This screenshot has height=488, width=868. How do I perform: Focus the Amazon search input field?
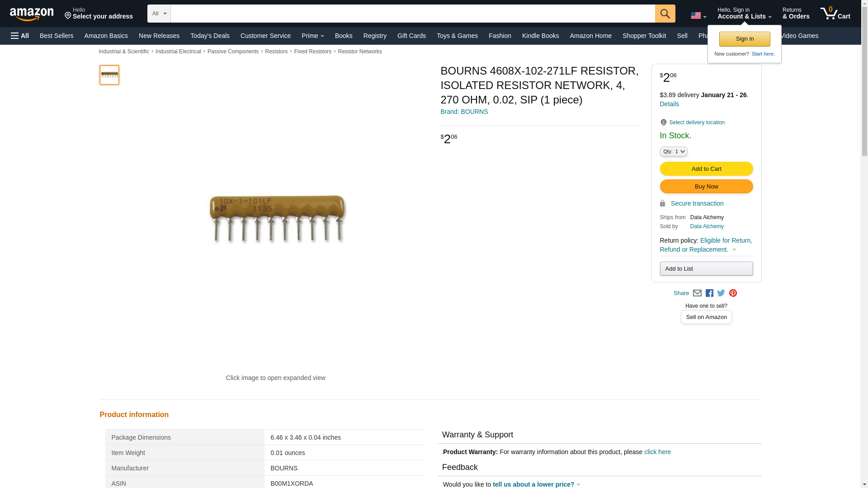click(x=413, y=14)
